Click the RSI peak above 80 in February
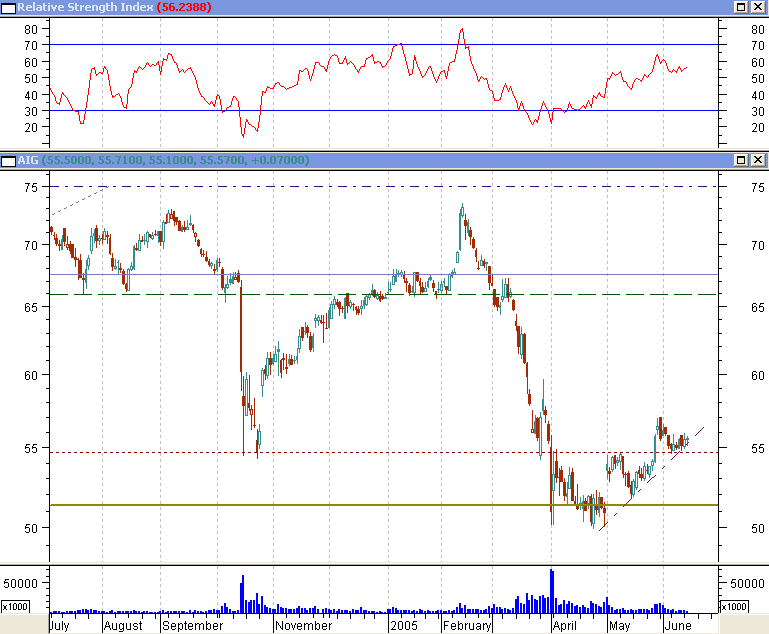The height and width of the screenshot is (634, 769). point(461,30)
